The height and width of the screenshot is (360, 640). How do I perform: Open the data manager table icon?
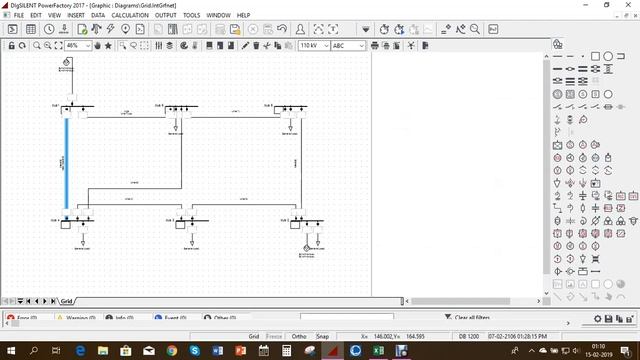point(31,29)
